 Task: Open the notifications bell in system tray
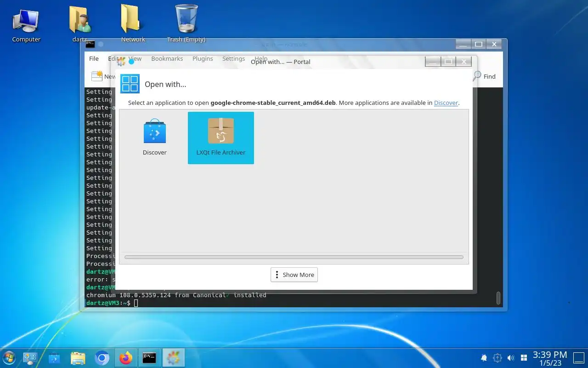(484, 358)
